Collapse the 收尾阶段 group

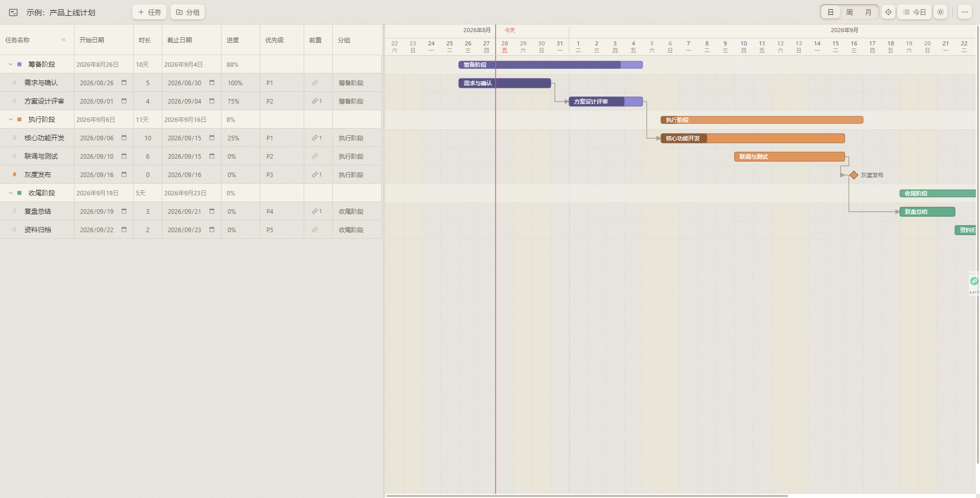point(11,193)
